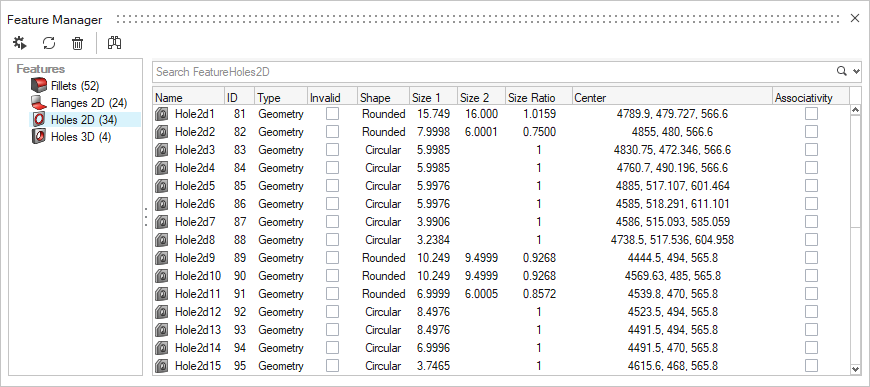This screenshot has width=870, height=387.
Task: Open the Holes 3D (4) category
Action: tap(71, 137)
